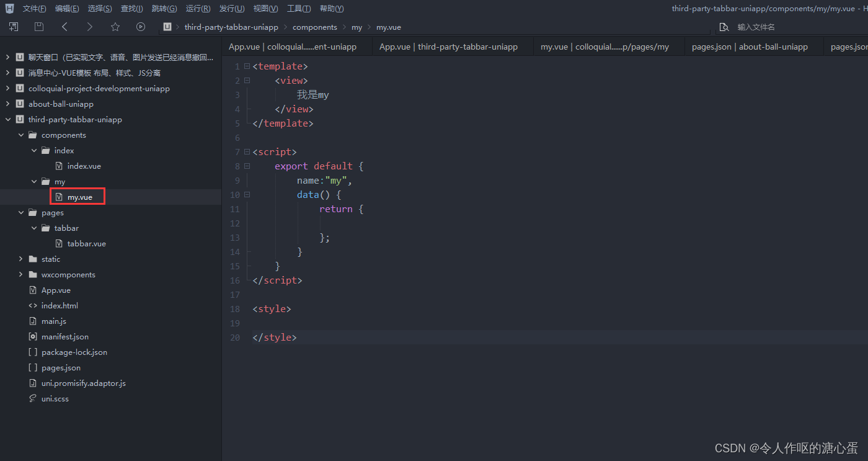868x461 pixels.
Task: Click the save file toolbar icon
Action: click(x=39, y=27)
